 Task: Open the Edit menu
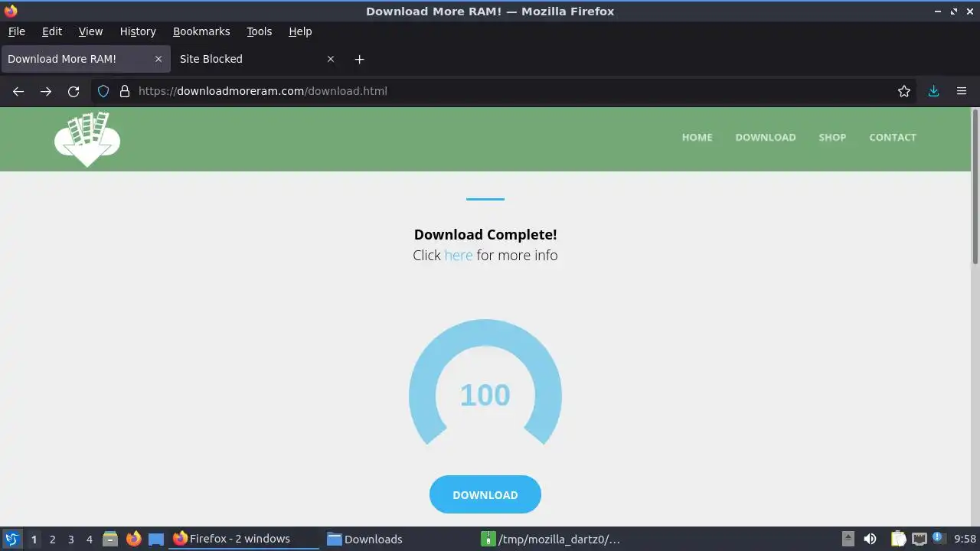click(52, 31)
